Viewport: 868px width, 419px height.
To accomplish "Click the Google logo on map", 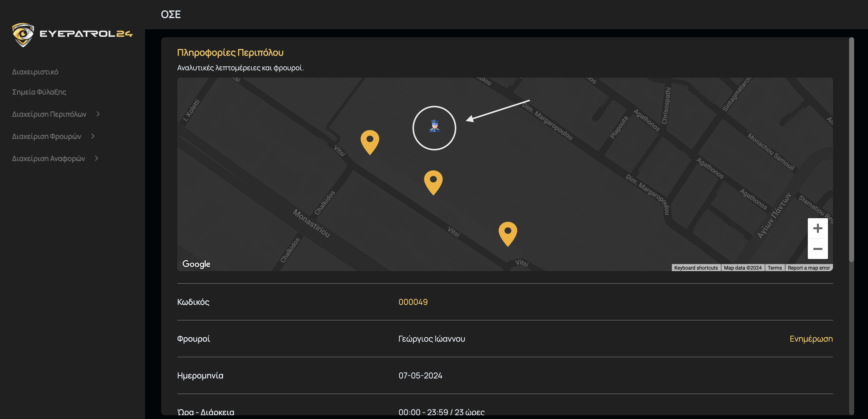I will [x=196, y=264].
